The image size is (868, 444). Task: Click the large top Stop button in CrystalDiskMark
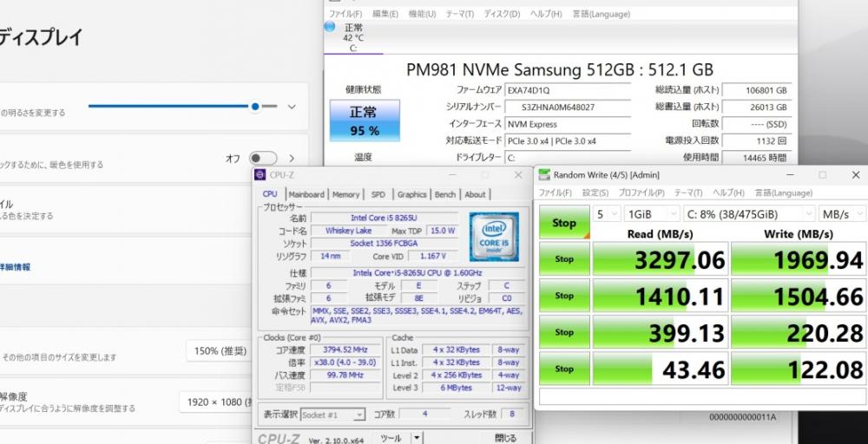pos(564,222)
